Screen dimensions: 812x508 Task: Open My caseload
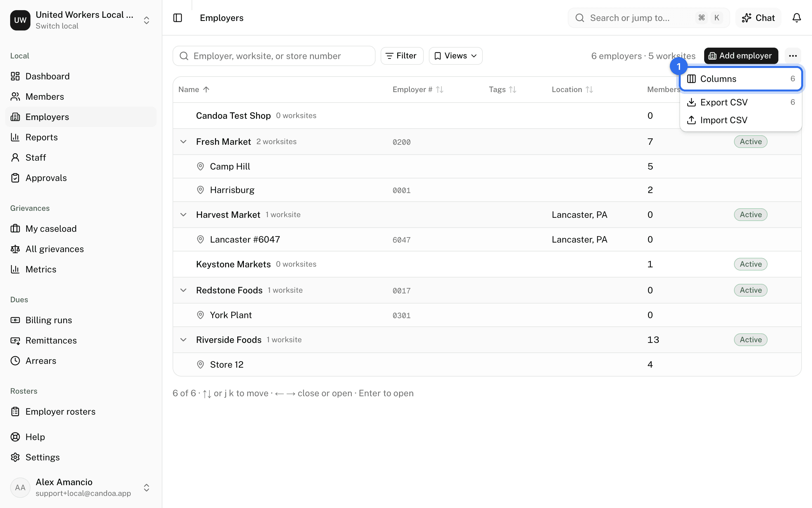point(81,229)
